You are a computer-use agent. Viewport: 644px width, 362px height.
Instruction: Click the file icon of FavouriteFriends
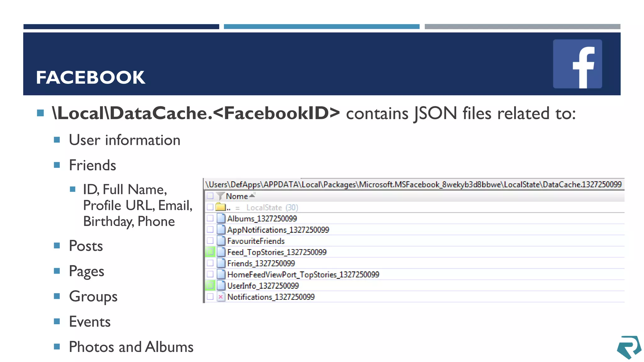221,241
